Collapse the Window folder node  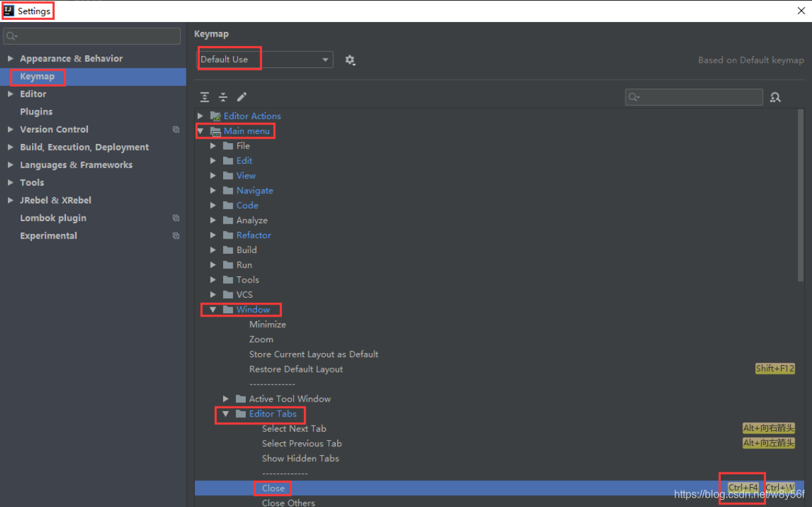[x=213, y=310]
